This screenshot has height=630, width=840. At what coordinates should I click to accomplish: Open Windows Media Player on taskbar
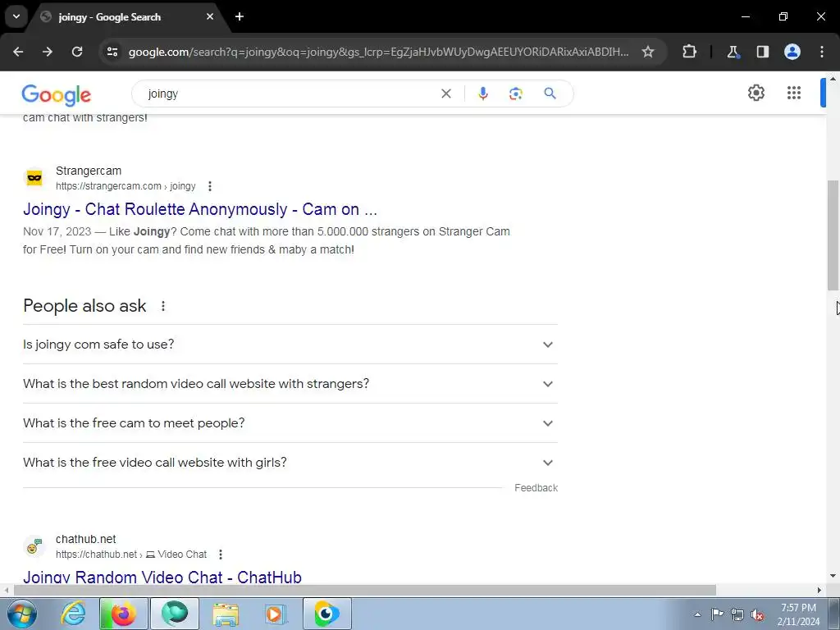pos(276,614)
